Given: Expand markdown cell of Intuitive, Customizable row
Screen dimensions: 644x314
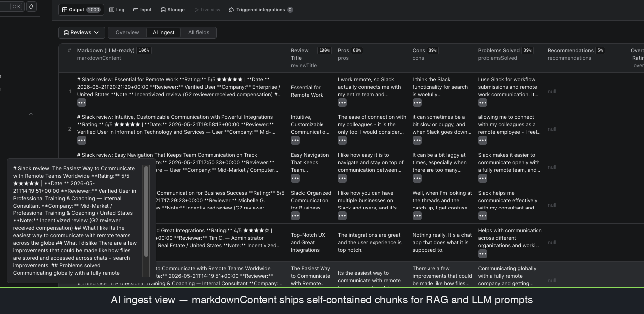Looking at the screenshot, I should (82, 140).
